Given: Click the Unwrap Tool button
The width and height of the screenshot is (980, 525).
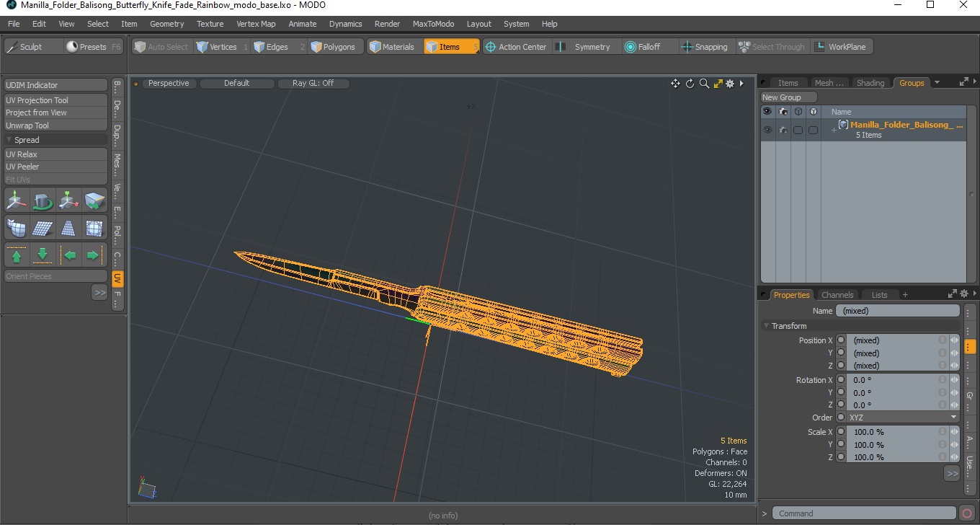Looking at the screenshot, I should tap(55, 125).
